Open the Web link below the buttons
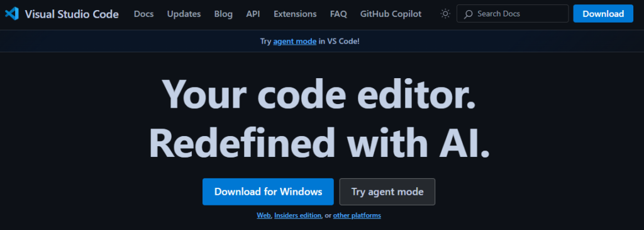The height and width of the screenshot is (230, 644). point(264,216)
